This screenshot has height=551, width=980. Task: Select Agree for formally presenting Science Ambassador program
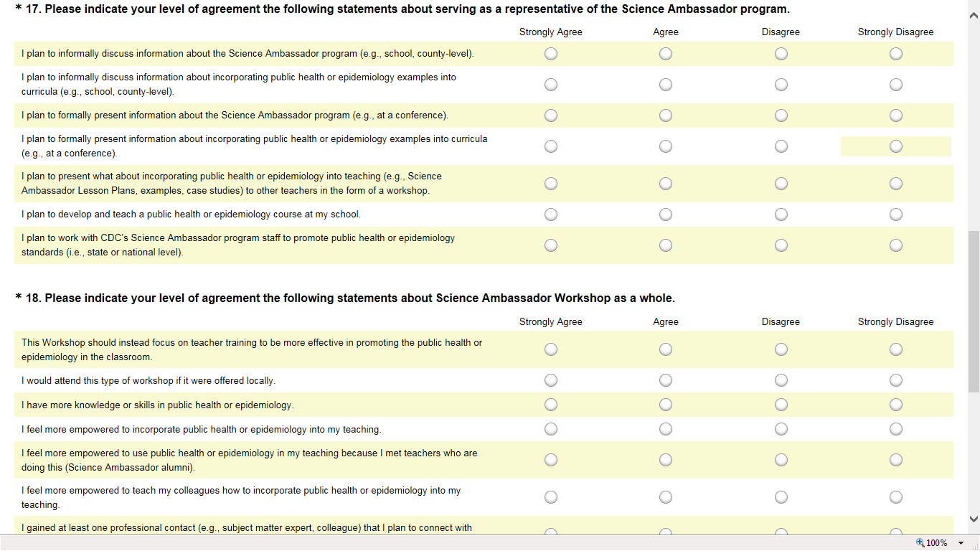(666, 116)
